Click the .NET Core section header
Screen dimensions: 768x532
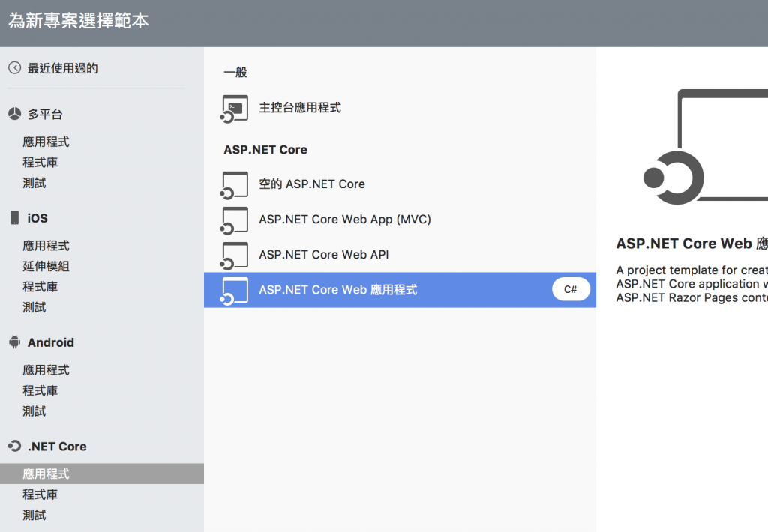[x=57, y=447]
